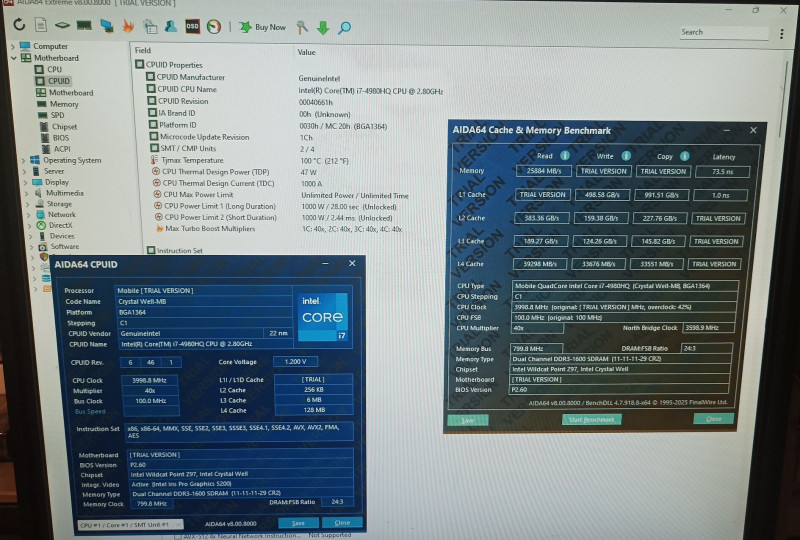Click the memory module toolbar icon
This screenshot has width=800, height=540.
(84, 24)
